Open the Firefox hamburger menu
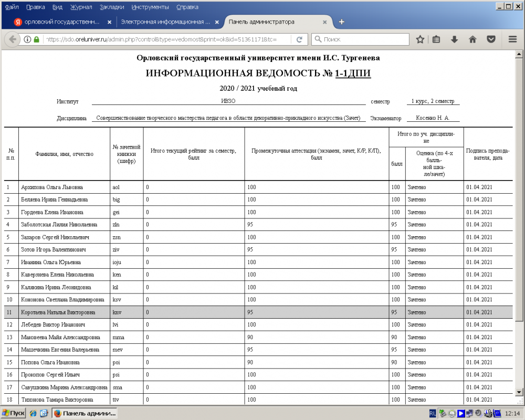The image size is (525, 420). point(513,39)
